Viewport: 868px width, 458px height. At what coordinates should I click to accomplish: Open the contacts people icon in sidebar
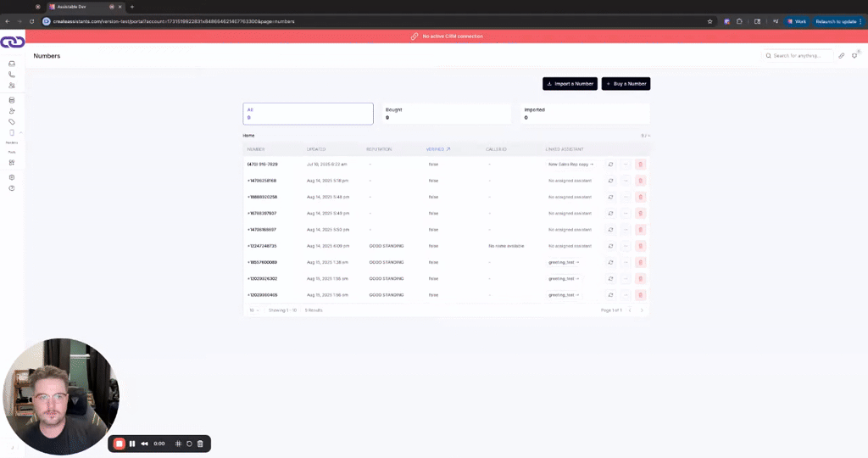click(12, 86)
